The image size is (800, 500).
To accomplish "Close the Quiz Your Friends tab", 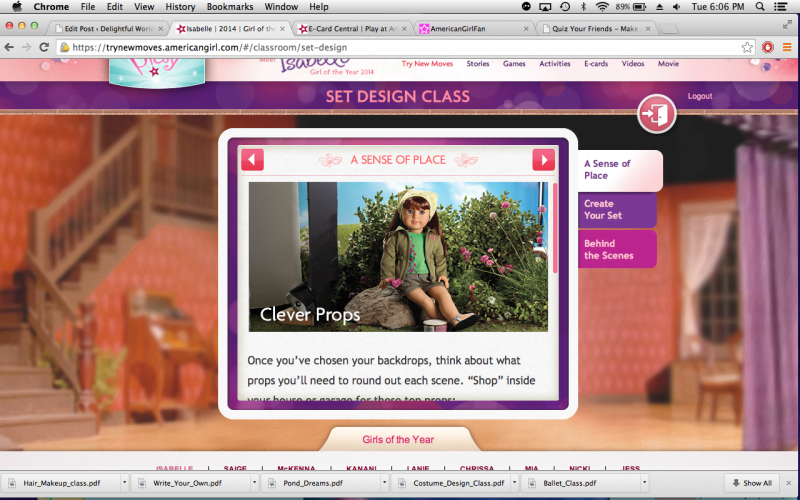I will (648, 29).
